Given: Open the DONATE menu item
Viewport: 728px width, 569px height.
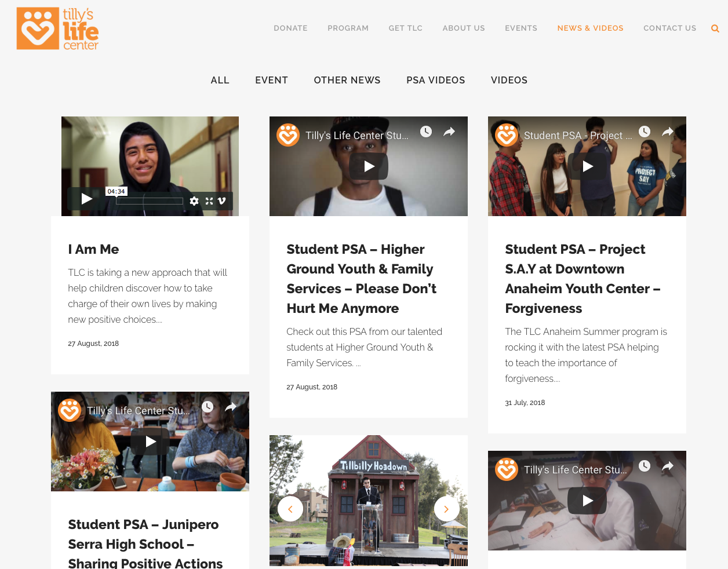Looking at the screenshot, I should coord(290,28).
